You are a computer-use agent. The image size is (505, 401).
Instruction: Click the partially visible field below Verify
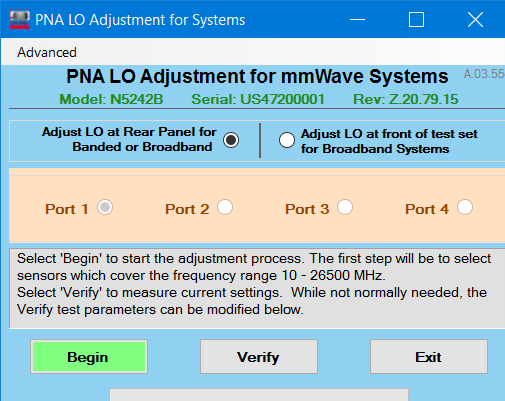259,395
